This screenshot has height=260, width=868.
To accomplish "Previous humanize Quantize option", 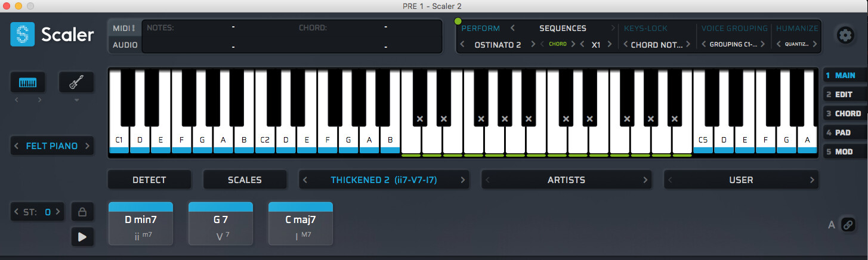I will 778,44.
